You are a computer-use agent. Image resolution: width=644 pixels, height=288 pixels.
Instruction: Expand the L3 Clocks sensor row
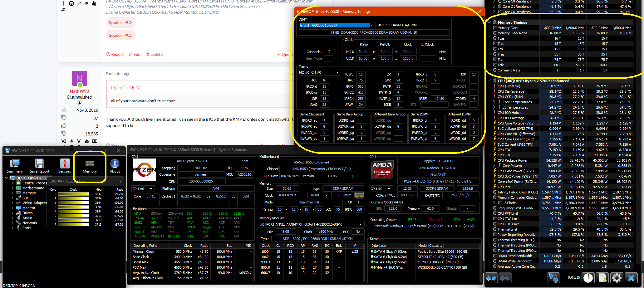click(x=494, y=203)
